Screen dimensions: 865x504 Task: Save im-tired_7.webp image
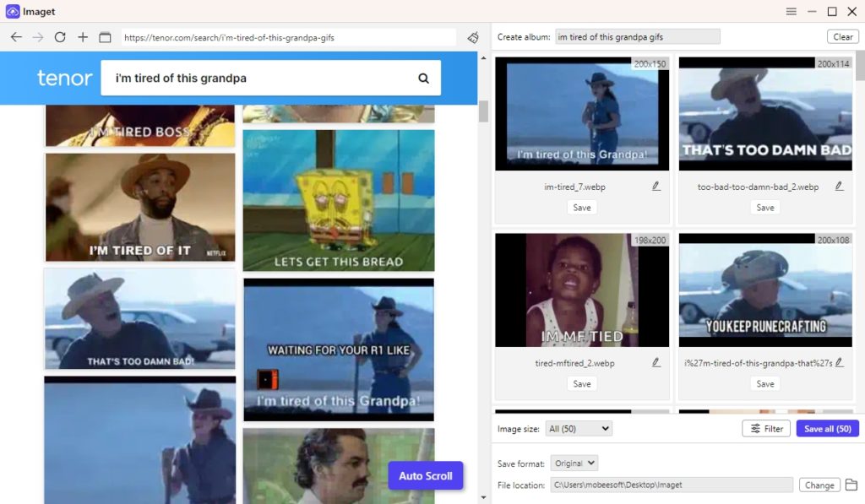[x=582, y=208]
